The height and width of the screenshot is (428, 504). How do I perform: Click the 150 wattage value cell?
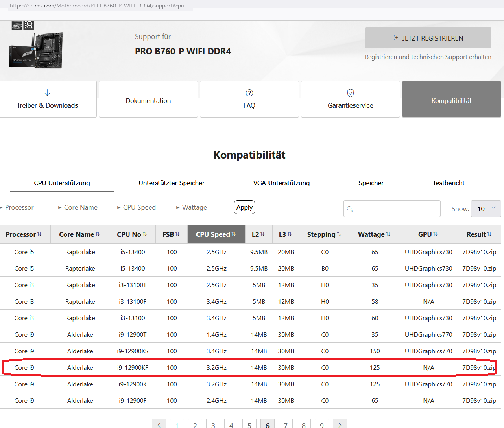[x=375, y=351]
